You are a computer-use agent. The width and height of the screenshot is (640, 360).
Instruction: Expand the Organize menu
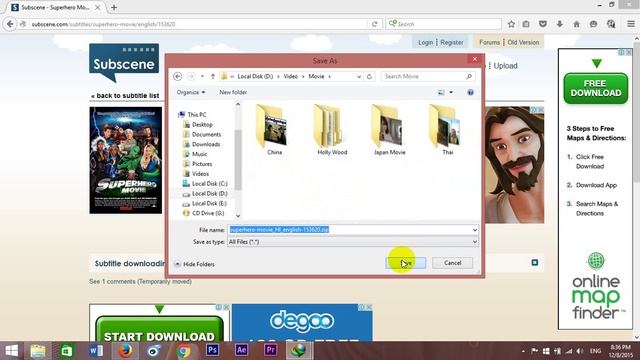coord(191,92)
